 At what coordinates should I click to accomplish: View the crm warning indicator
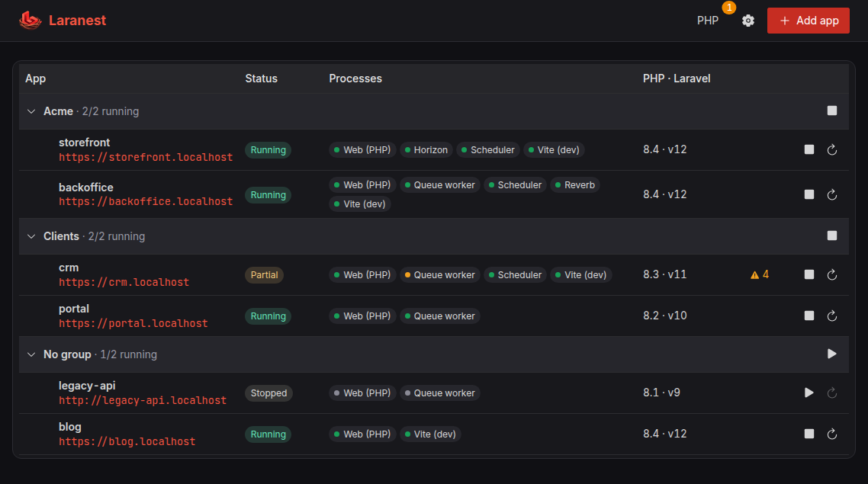click(x=760, y=274)
